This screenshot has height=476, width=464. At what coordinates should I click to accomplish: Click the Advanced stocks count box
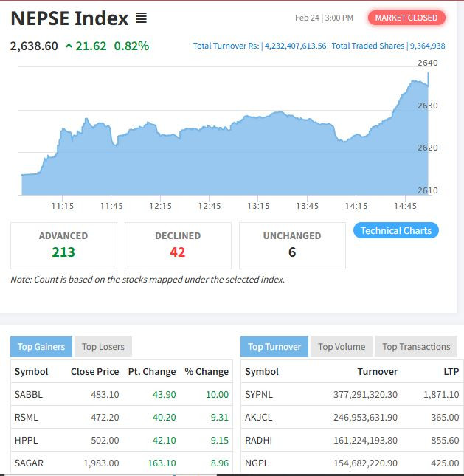[63, 245]
